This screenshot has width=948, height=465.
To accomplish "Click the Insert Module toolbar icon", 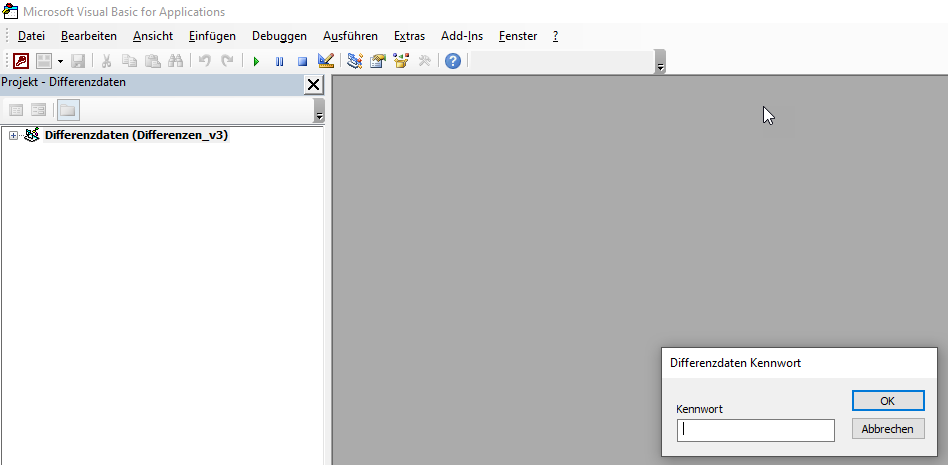I will tap(44, 61).
